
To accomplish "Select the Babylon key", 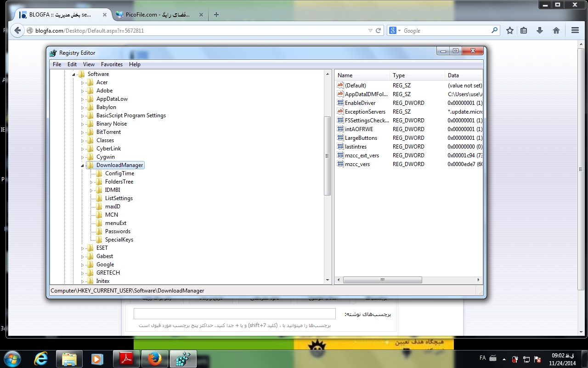I will (106, 107).
